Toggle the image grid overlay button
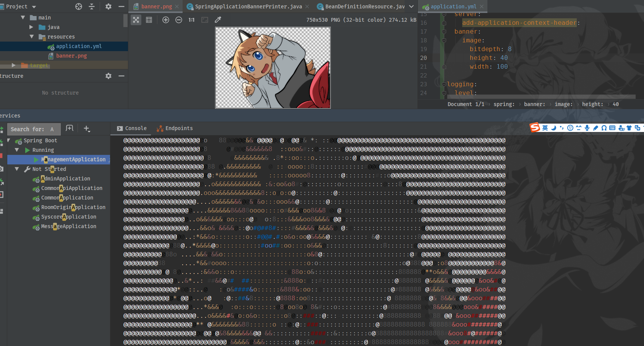644x346 pixels. coord(149,20)
